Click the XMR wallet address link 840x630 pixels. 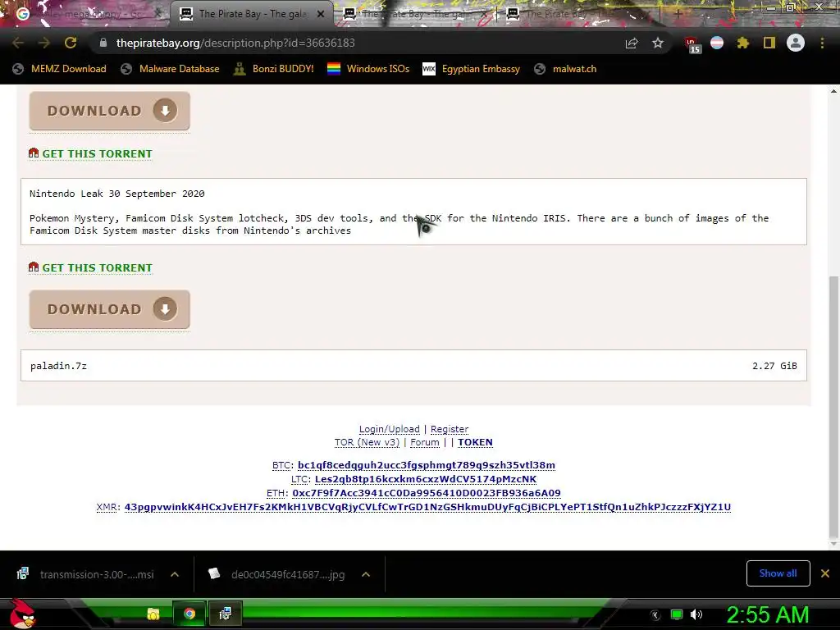pyautogui.click(x=427, y=507)
